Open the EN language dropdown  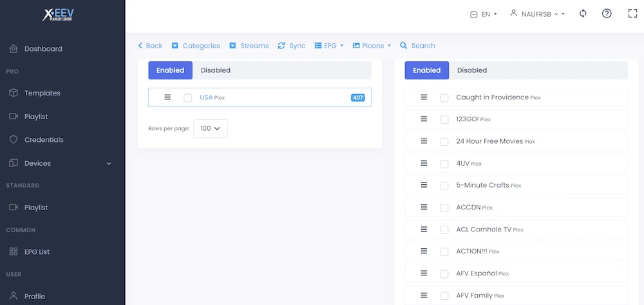tap(484, 14)
